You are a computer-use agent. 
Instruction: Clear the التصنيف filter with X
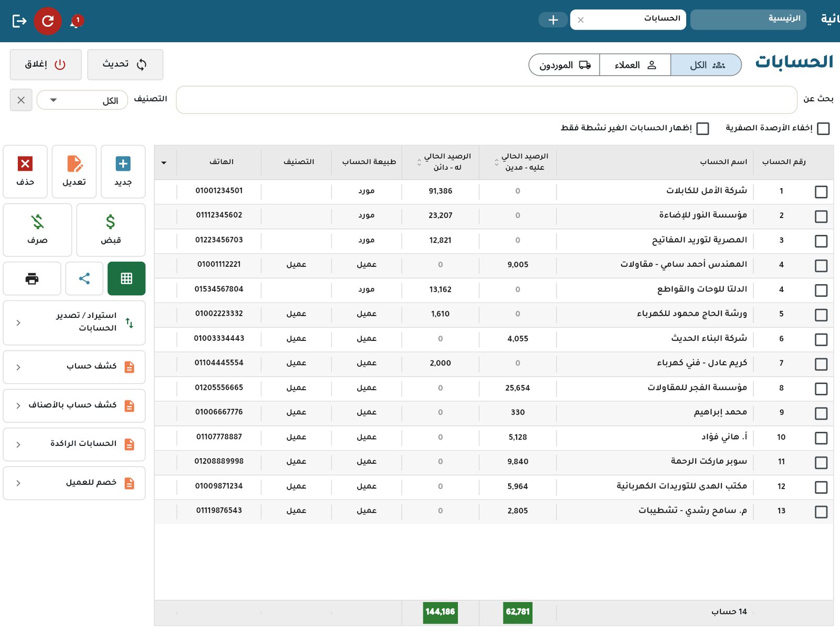coord(21,100)
